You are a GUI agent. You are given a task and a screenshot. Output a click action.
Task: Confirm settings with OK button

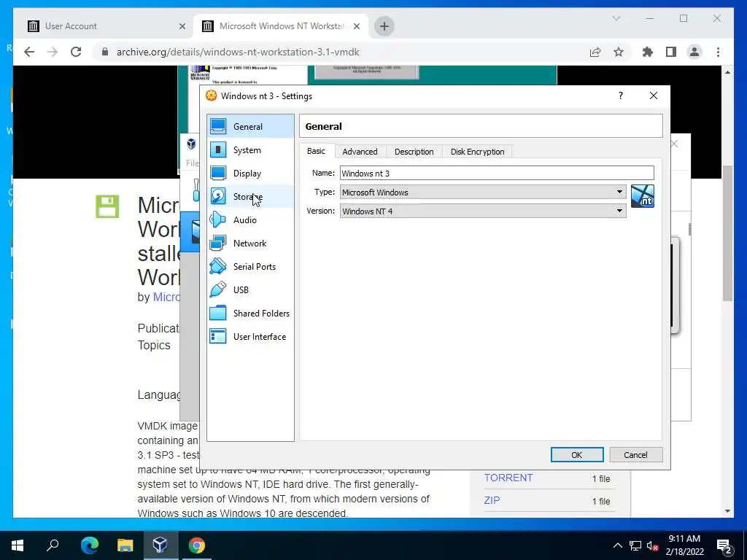[576, 455]
